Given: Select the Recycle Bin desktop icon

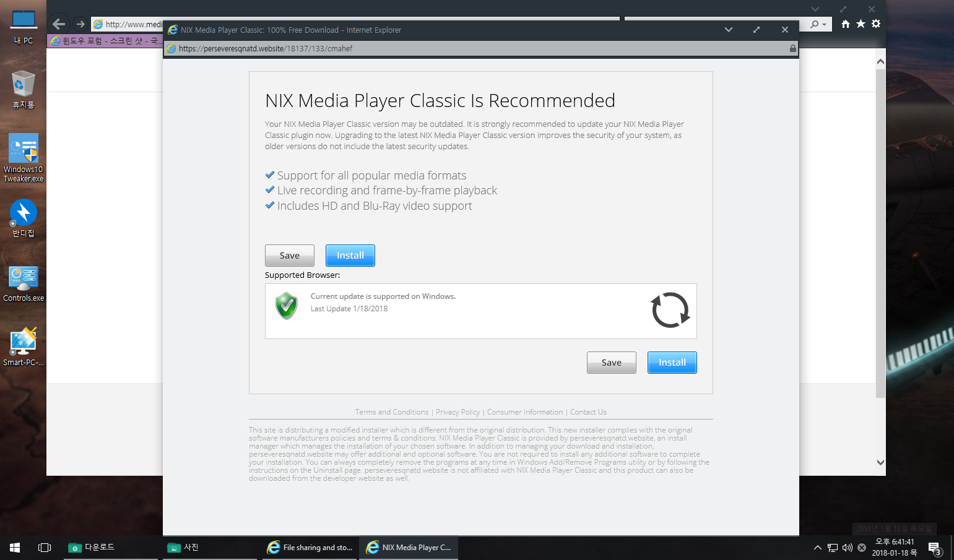Looking at the screenshot, I should (24, 89).
